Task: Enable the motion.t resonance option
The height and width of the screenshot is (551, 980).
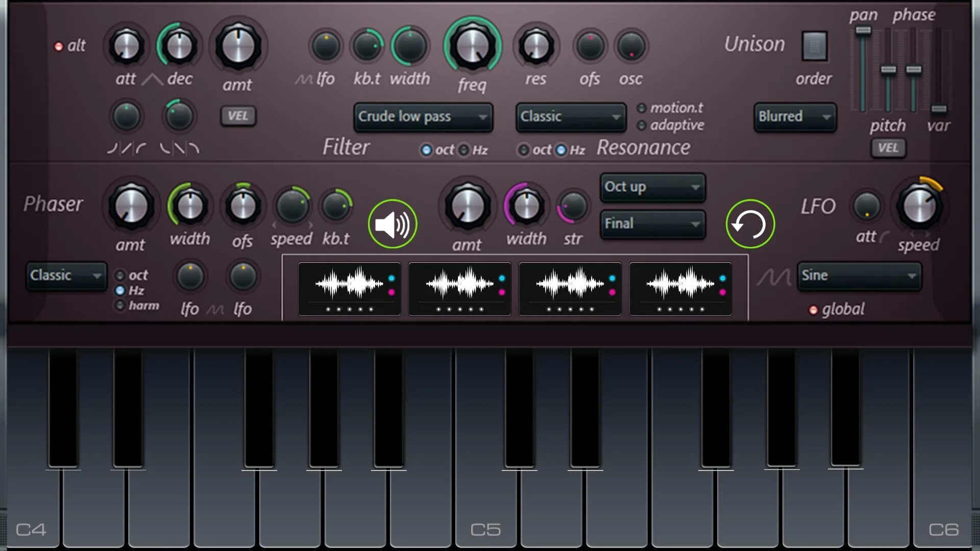Action: [642, 108]
